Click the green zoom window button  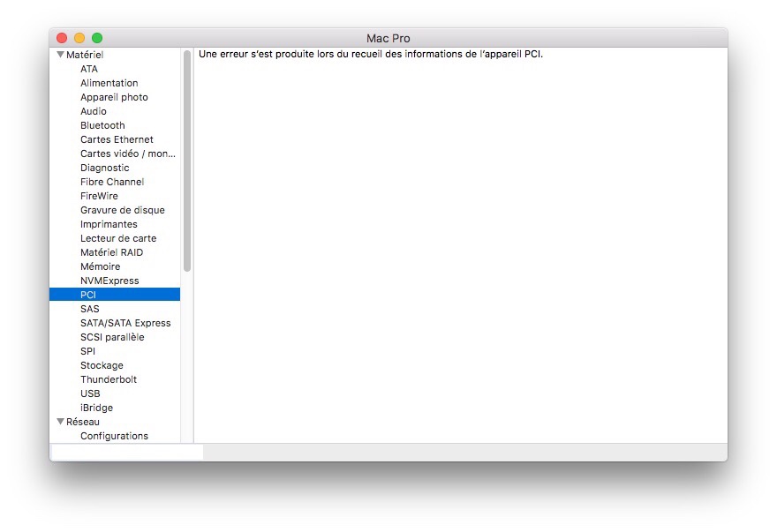pos(97,38)
